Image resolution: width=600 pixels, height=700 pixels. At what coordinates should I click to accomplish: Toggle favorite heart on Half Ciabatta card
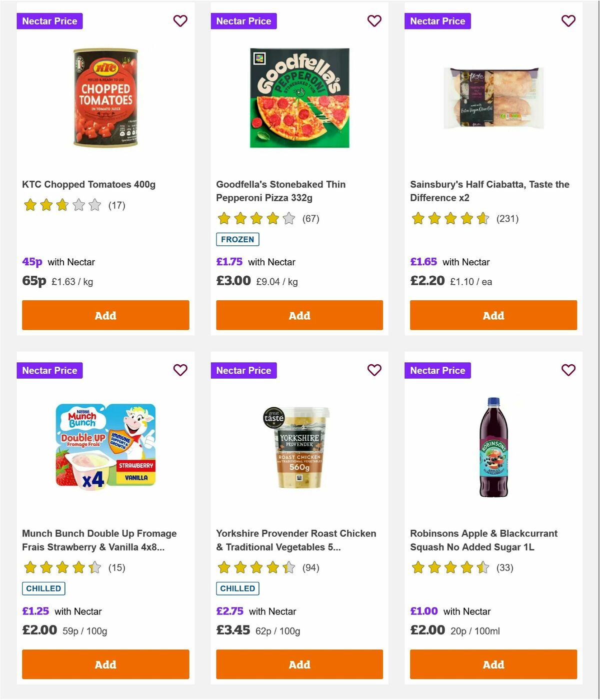(568, 21)
